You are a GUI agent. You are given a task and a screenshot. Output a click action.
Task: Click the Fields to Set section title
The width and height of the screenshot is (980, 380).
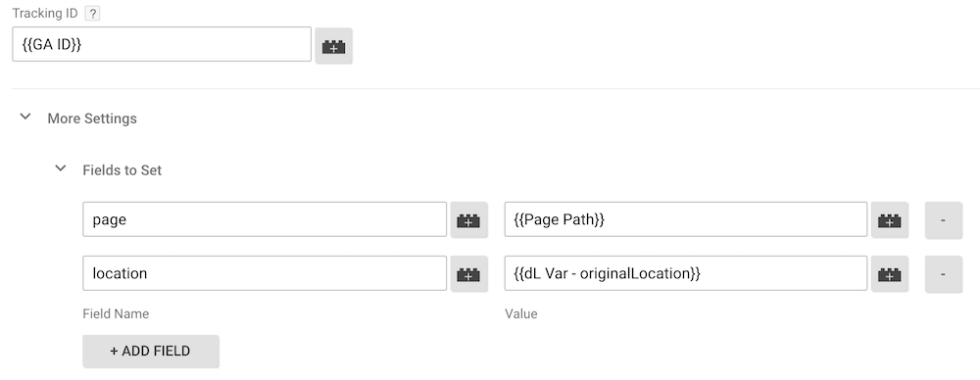point(122,170)
